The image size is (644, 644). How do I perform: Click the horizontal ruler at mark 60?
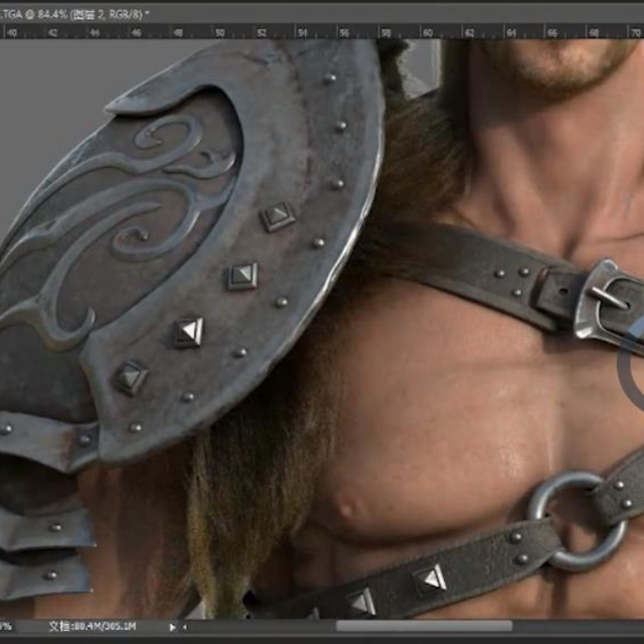point(427,33)
